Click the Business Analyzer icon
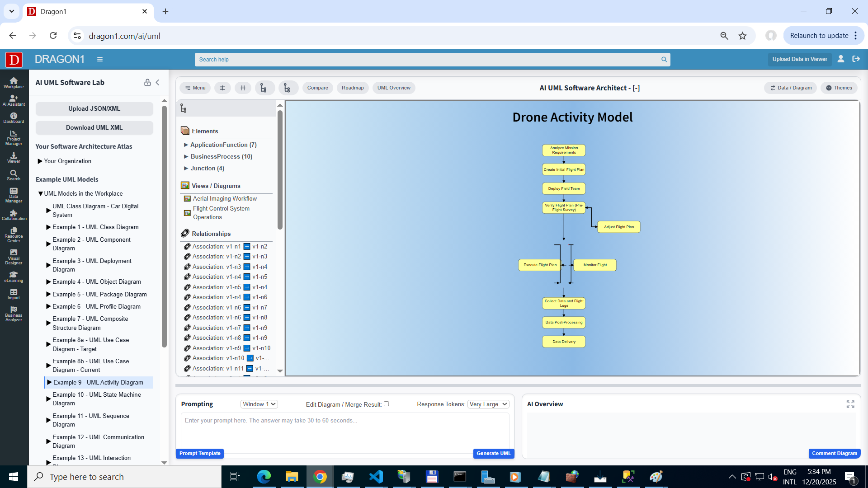Screen dimensions: 868x488 [x=14, y=313]
